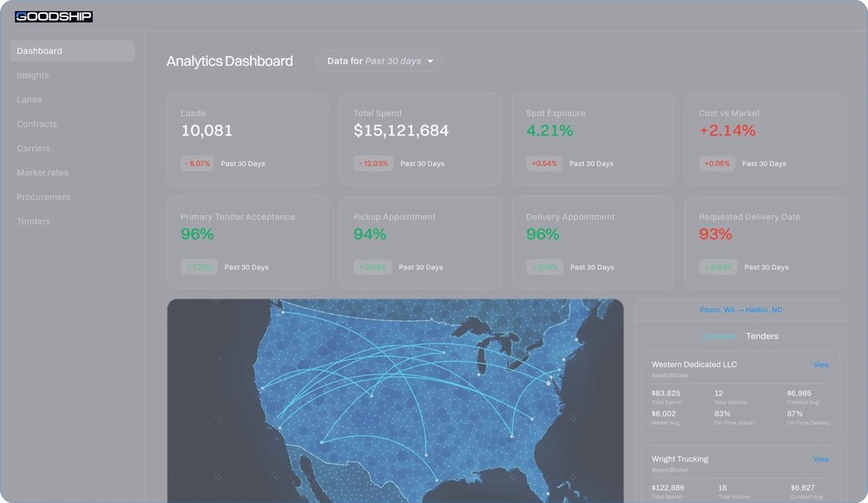Click the $122,886 Total Spend value
The width and height of the screenshot is (868, 503).
point(667,488)
